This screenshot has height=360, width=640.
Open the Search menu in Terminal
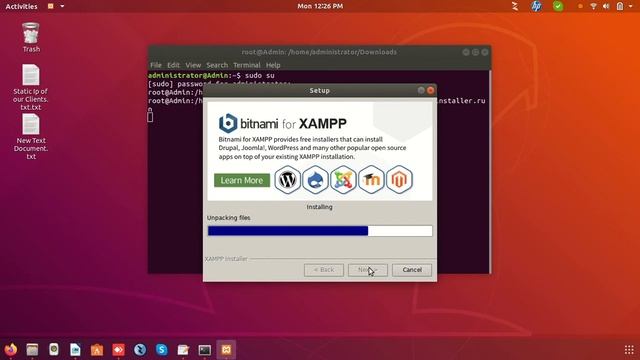(217, 65)
